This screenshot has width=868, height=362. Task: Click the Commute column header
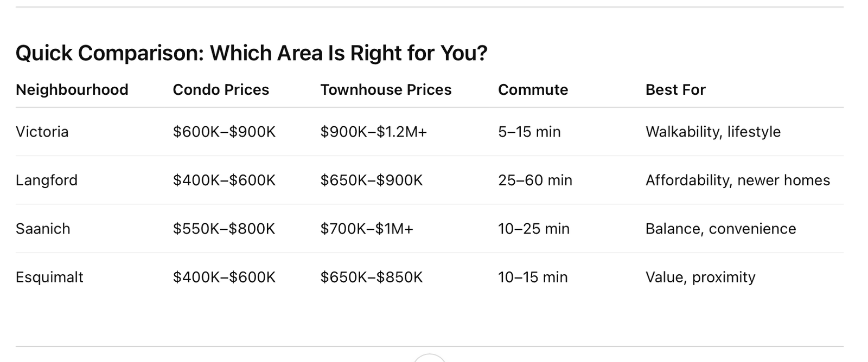click(533, 89)
